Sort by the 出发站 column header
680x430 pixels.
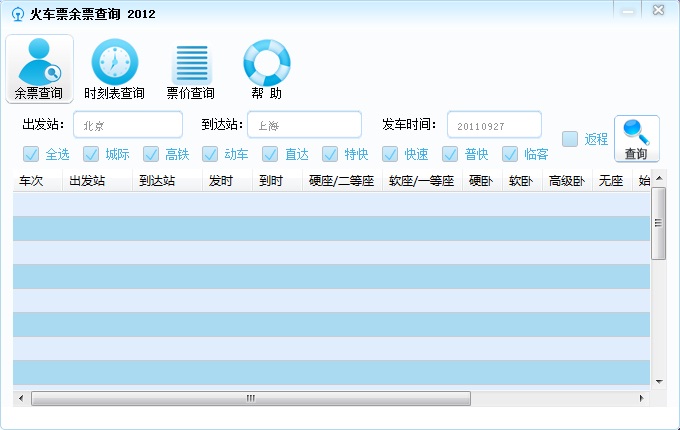click(98, 181)
